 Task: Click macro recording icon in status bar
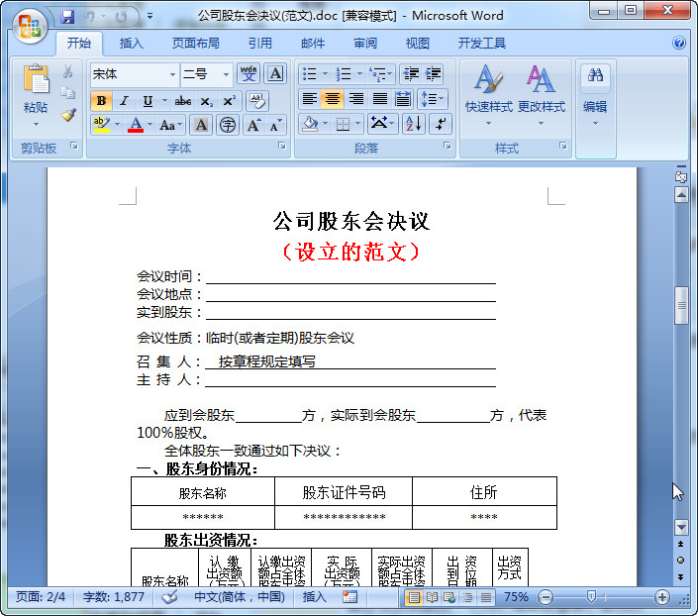[x=349, y=597]
